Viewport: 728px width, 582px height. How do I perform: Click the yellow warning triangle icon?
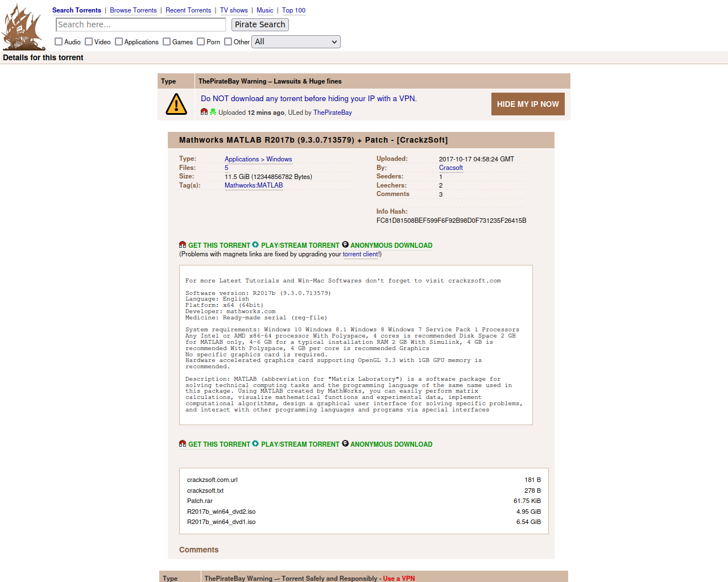tap(176, 104)
